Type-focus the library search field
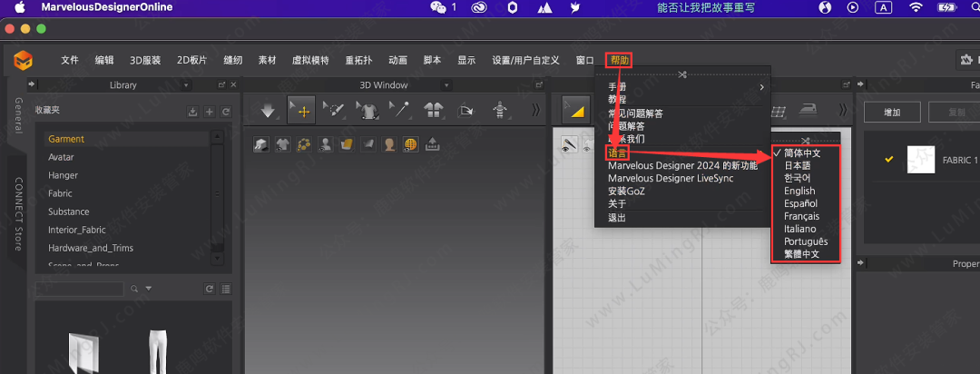980x374 pixels. (x=79, y=289)
